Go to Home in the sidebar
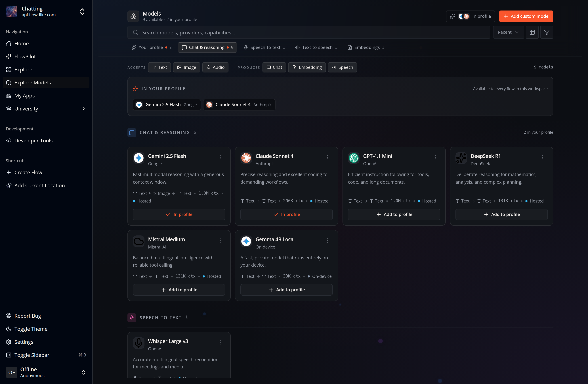588x384 pixels. click(x=46, y=43)
